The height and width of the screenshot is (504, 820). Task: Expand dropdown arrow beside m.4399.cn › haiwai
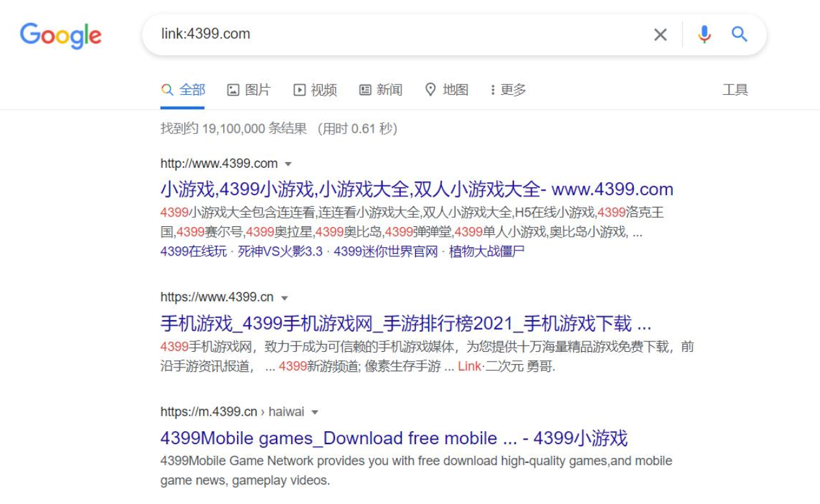tap(315, 412)
